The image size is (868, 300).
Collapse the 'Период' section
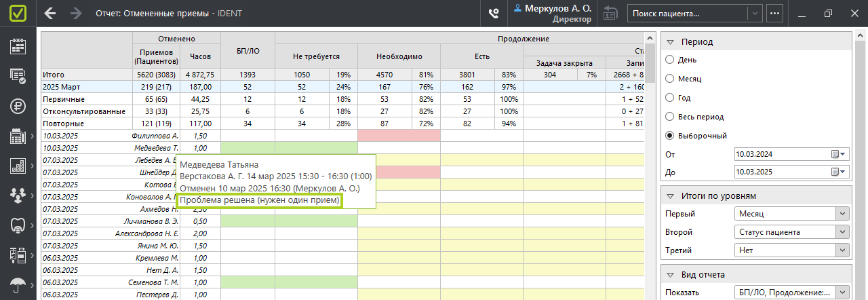pos(670,42)
